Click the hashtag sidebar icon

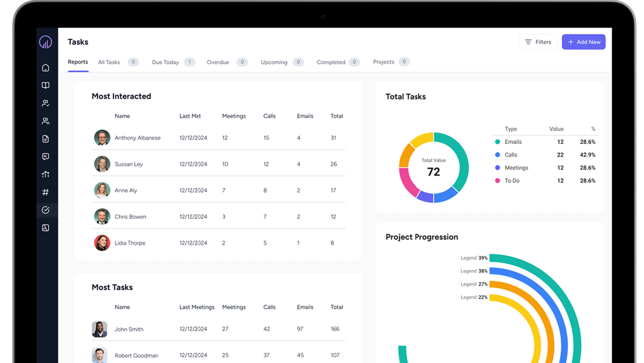(45, 192)
